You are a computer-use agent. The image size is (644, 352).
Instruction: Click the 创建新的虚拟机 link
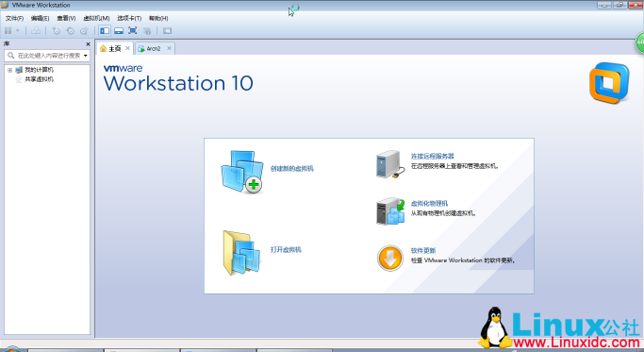(292, 169)
